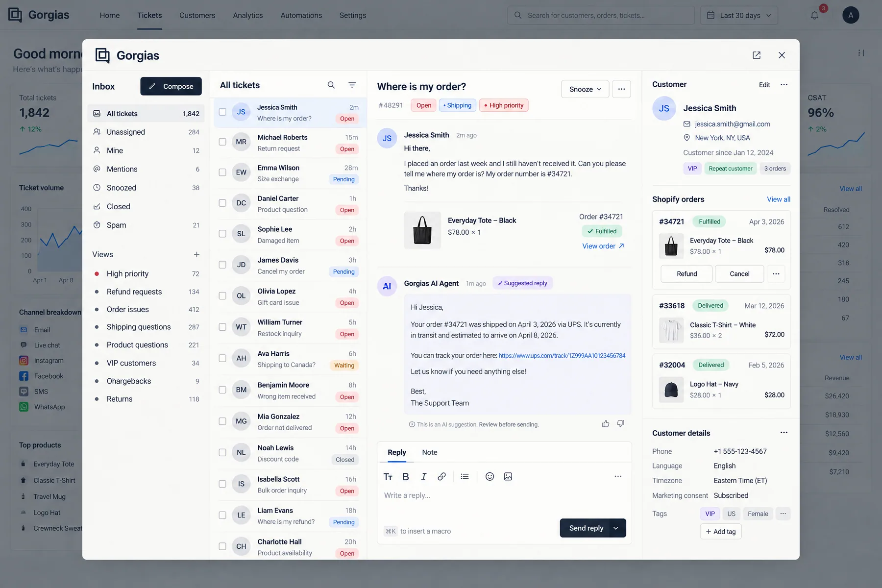This screenshot has width=882, height=588.
Task: Open the Snooze dropdown
Action: point(585,89)
